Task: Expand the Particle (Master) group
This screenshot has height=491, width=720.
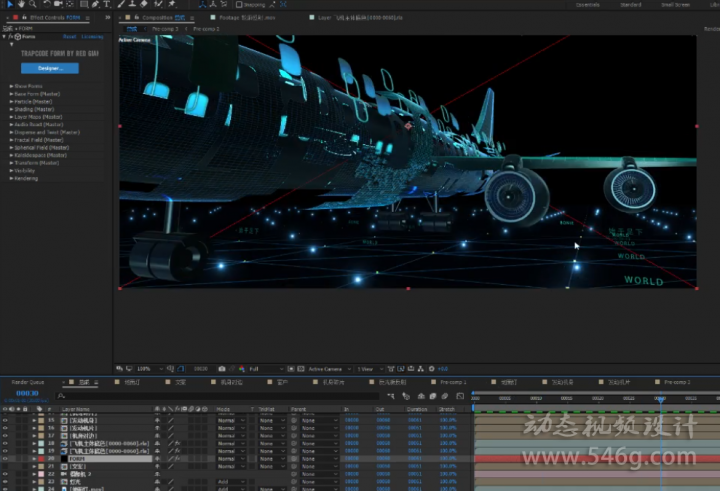Action: pos(11,102)
